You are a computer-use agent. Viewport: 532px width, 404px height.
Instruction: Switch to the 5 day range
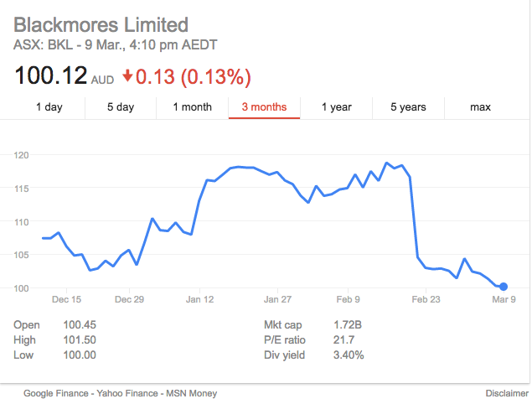[121, 107]
